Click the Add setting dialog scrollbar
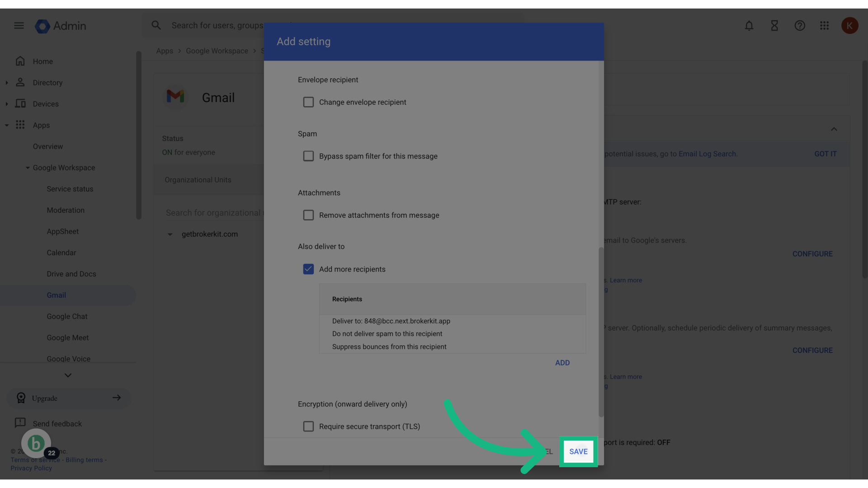This screenshot has height=488, width=868. 601,332
